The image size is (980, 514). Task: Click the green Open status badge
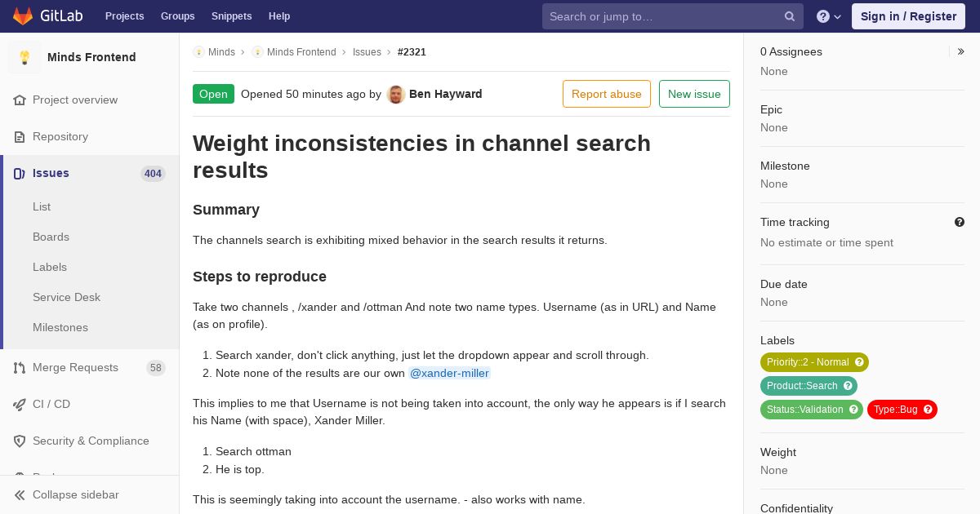click(x=213, y=94)
